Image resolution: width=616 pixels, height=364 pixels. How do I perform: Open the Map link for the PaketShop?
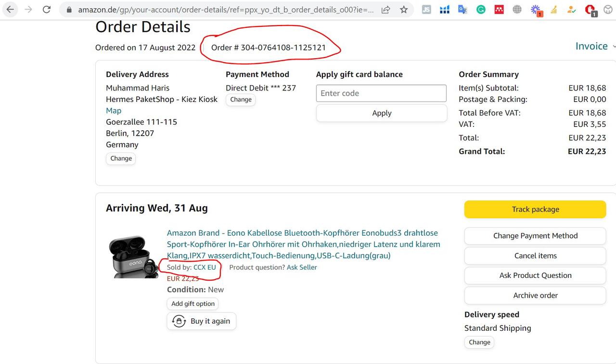coord(114,111)
